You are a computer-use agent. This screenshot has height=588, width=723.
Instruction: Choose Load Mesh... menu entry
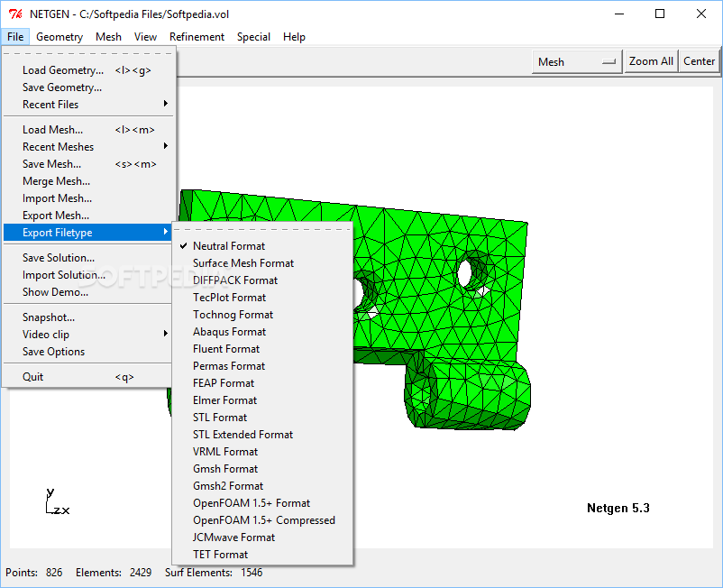point(88,130)
